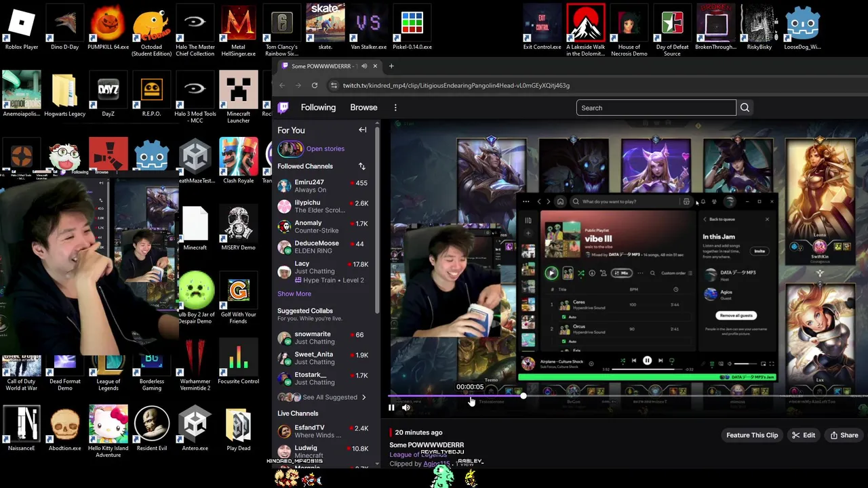Launch Golf With Your Friends
Viewport: 868px width, 488px height.
pyautogui.click(x=238, y=298)
